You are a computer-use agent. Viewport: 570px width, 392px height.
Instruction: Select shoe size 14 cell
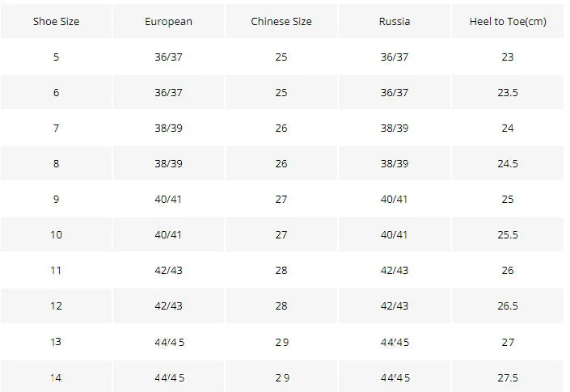(x=56, y=377)
